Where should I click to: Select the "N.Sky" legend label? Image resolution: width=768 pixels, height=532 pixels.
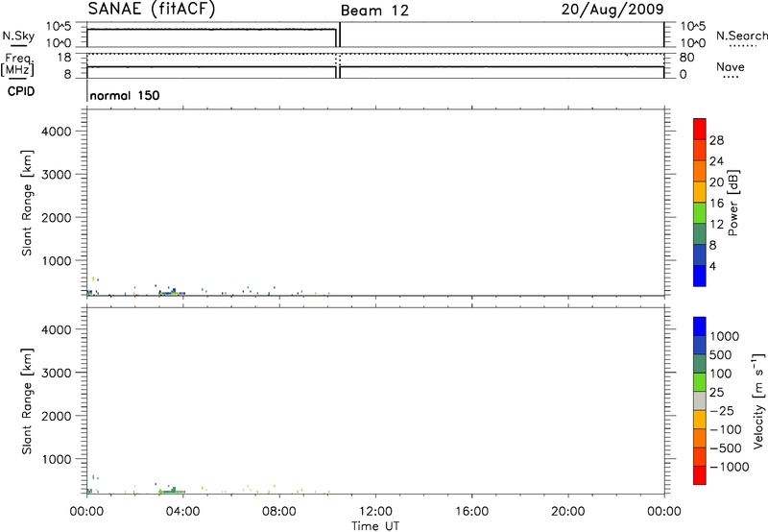click(18, 36)
